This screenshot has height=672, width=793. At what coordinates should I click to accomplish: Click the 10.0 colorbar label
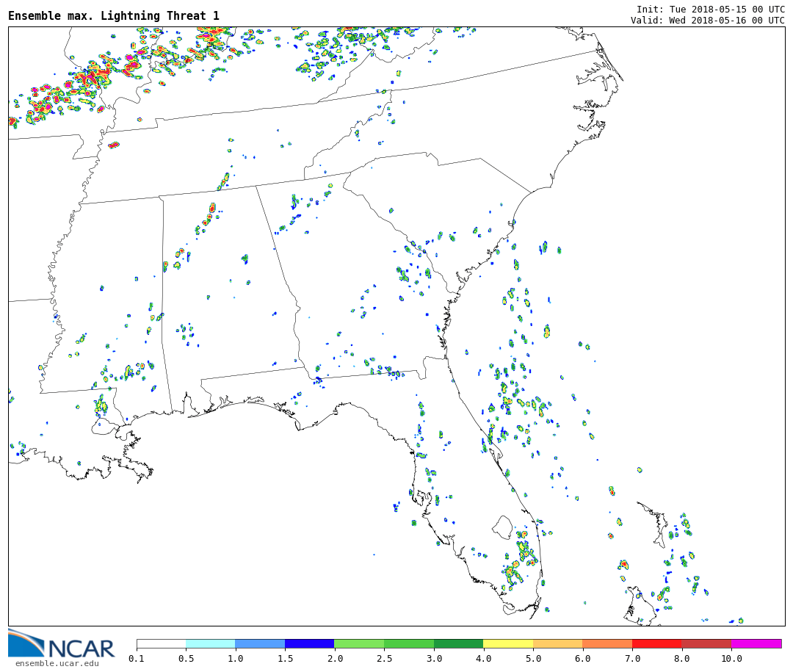tap(731, 659)
